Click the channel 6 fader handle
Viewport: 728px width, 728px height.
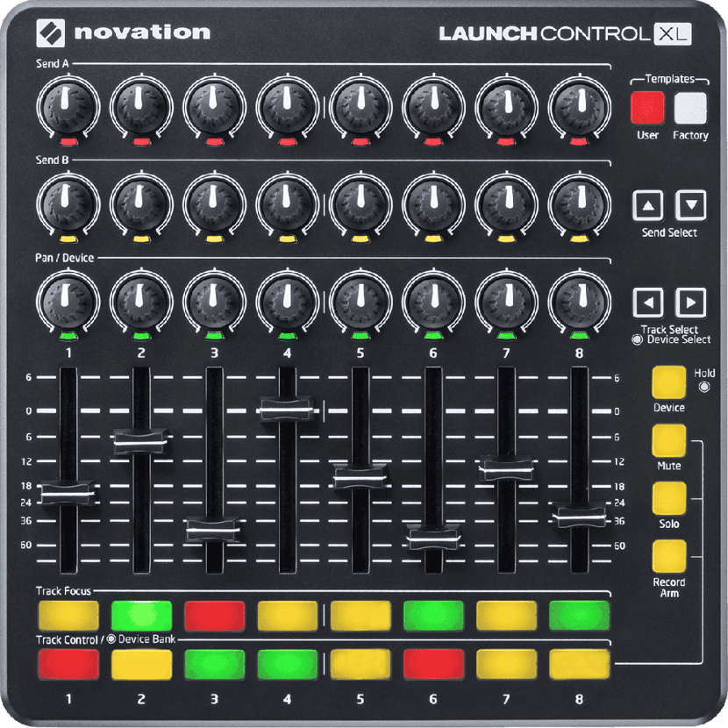[433, 538]
